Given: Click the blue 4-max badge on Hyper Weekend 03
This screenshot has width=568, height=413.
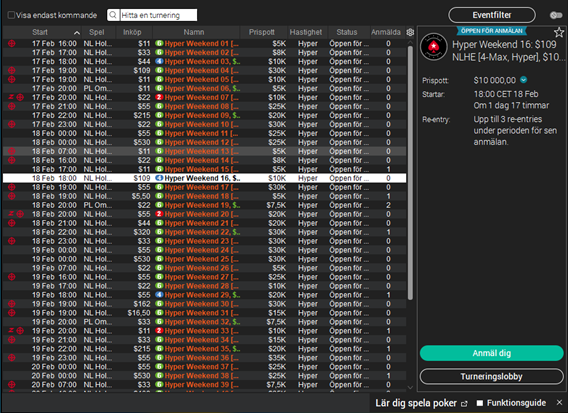Looking at the screenshot, I should [x=159, y=62].
